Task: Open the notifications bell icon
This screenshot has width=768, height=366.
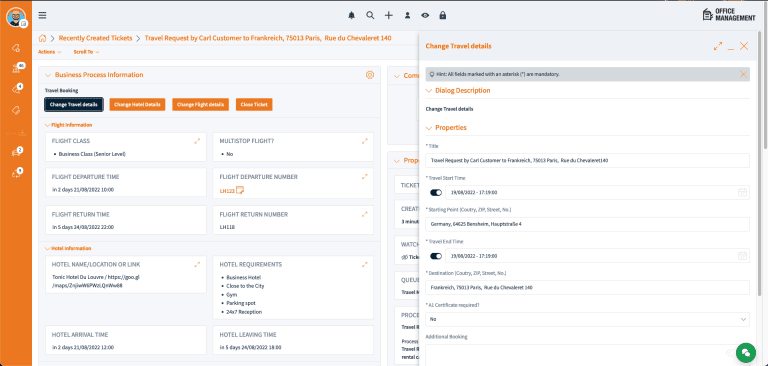Action: (351, 15)
